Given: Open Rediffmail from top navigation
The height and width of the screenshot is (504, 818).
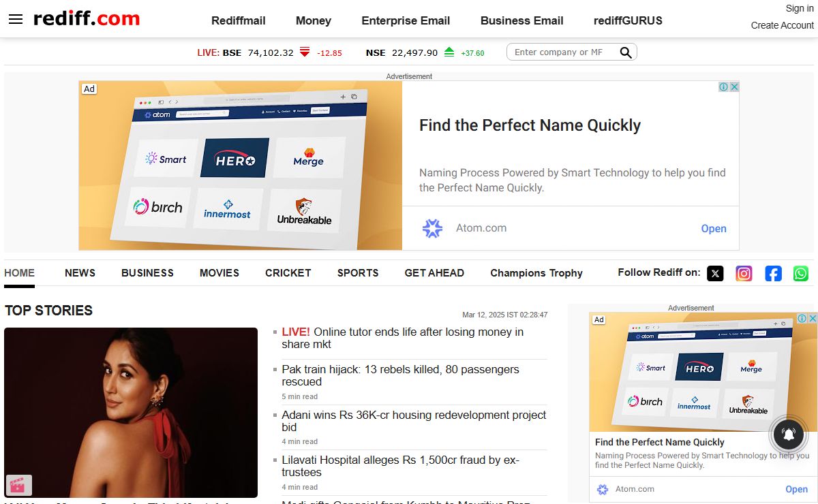Looking at the screenshot, I should point(239,20).
